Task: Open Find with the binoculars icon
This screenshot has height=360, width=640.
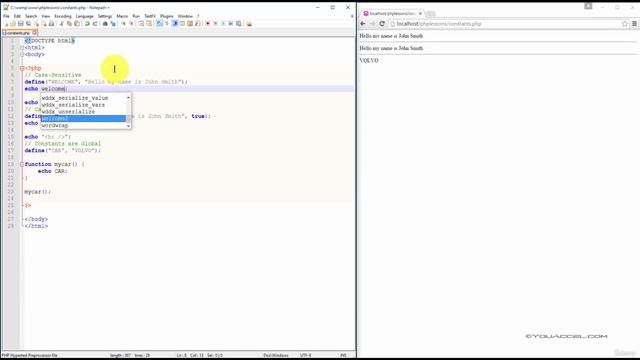Action: point(105,24)
